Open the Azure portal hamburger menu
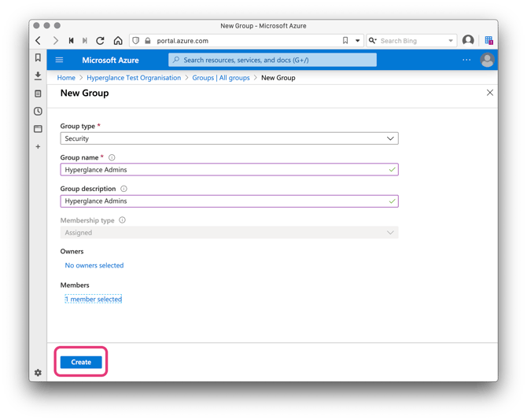This screenshot has height=420, width=527. (59, 60)
